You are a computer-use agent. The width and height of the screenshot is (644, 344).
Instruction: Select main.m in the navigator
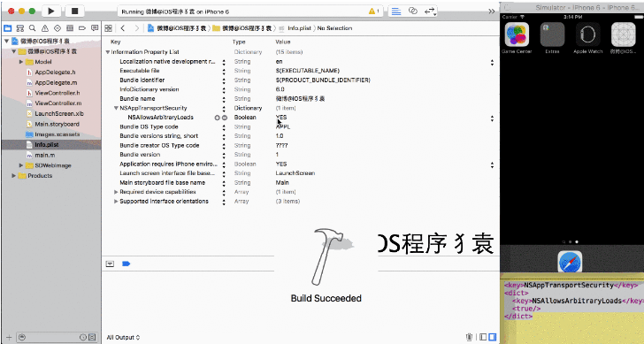(45, 155)
